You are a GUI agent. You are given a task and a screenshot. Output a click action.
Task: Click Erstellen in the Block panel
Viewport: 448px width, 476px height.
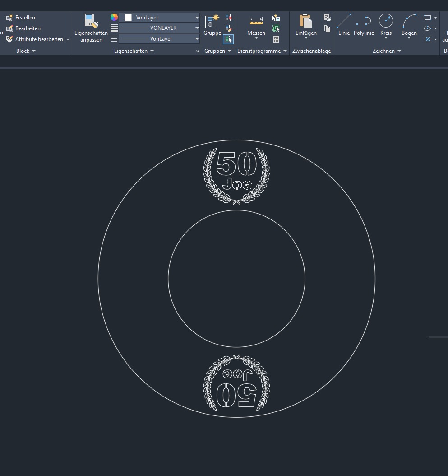[25, 18]
